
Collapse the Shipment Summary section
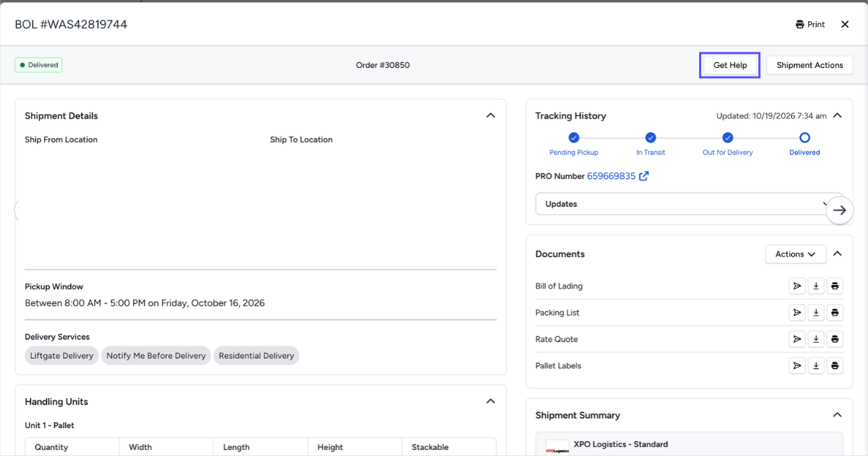click(x=837, y=415)
